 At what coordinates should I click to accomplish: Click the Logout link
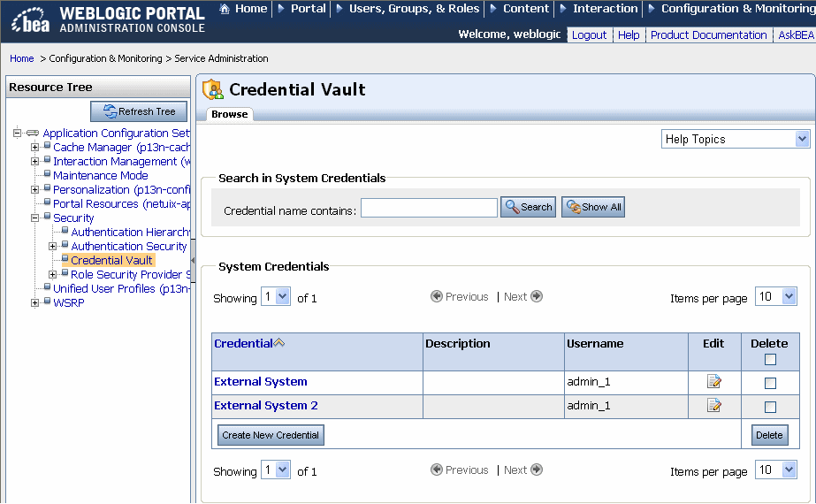point(589,34)
